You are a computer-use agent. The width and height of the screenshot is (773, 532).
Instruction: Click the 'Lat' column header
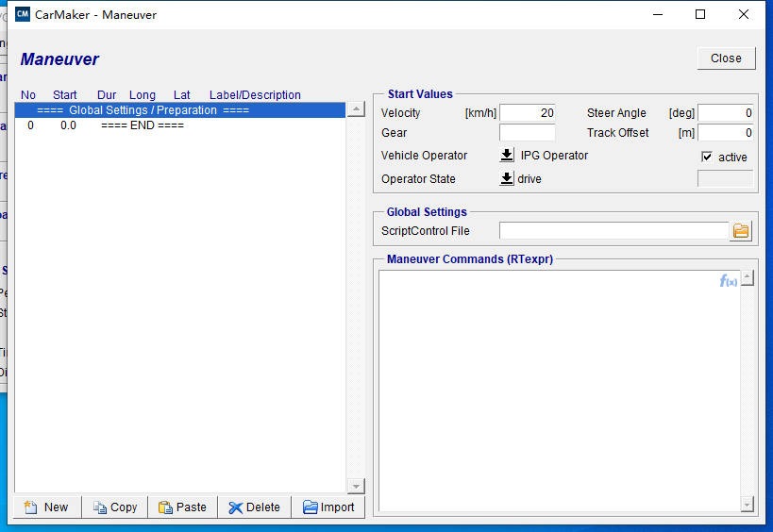point(181,94)
